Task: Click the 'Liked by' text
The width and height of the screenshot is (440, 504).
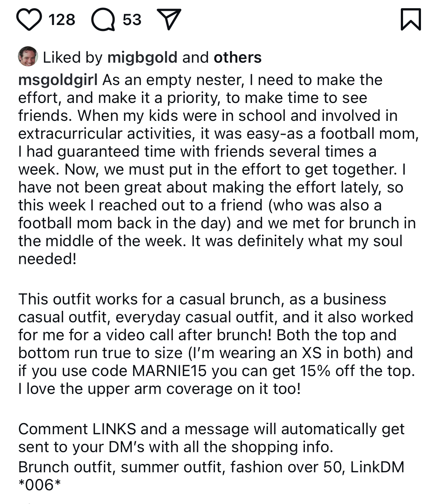Action: pyautogui.click(x=72, y=57)
